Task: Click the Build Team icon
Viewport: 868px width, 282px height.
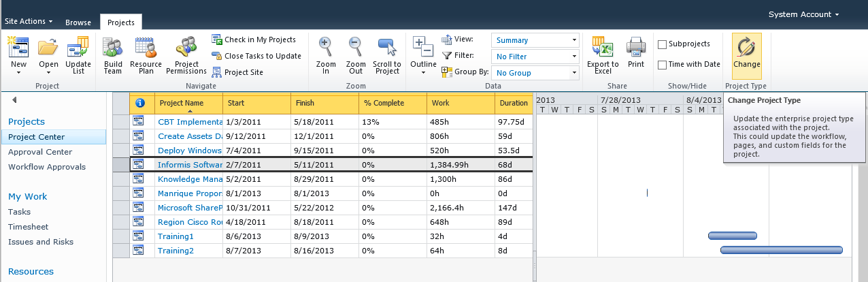Action: 112,49
